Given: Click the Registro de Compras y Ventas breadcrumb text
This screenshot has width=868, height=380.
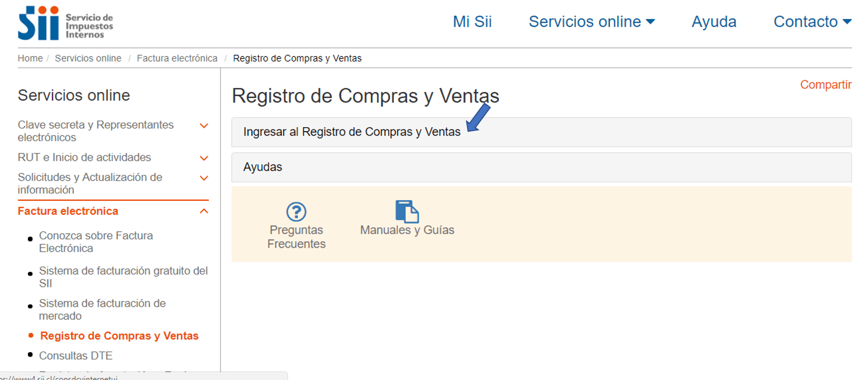Looking at the screenshot, I should [x=297, y=58].
